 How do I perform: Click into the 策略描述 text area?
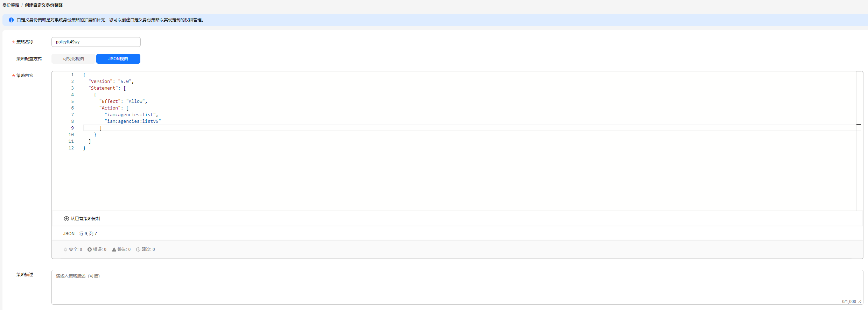point(457,287)
